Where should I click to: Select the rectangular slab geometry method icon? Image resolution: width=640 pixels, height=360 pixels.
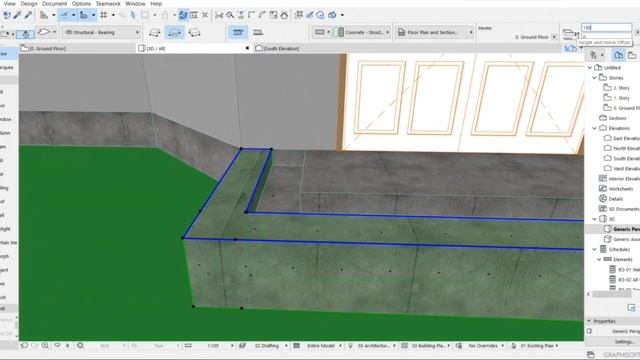coord(175,32)
